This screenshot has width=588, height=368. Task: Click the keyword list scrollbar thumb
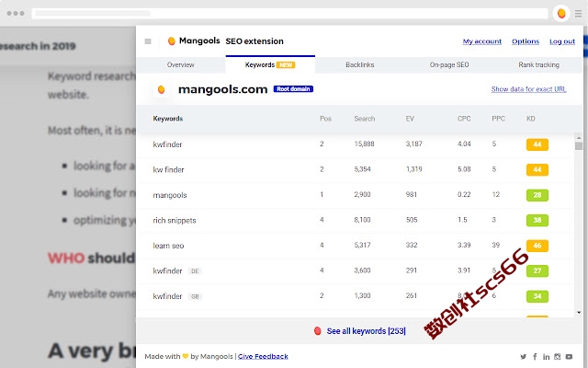pyautogui.click(x=579, y=146)
